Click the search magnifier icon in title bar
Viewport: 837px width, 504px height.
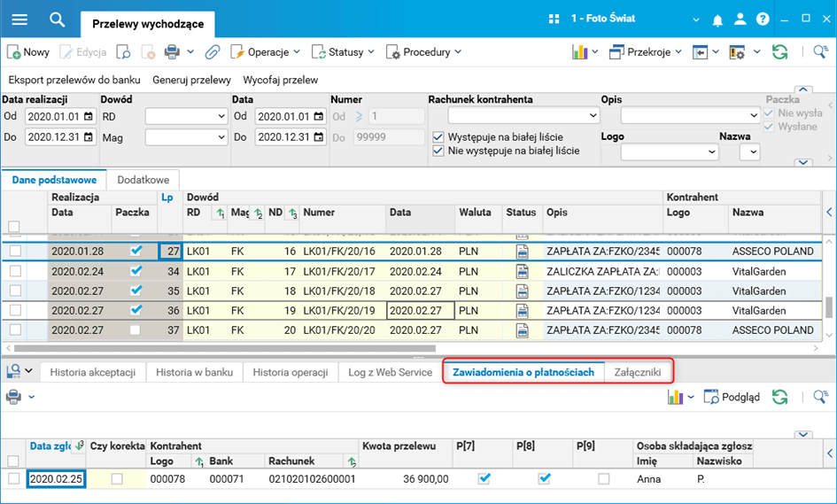click(58, 19)
